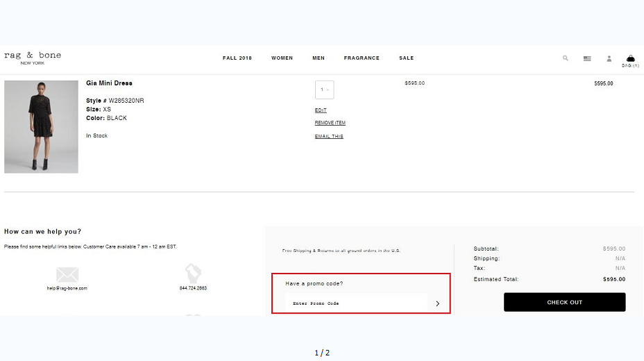The height and width of the screenshot is (361, 644).
Task: Click the CHECK OUT button
Action: point(564,302)
